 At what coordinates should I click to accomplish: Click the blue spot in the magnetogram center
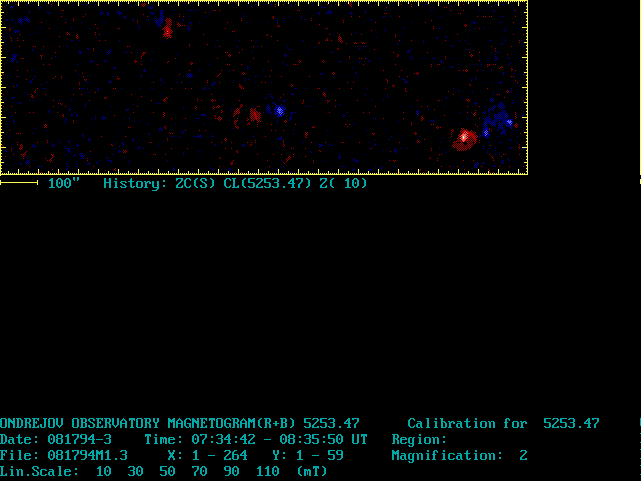(279, 111)
